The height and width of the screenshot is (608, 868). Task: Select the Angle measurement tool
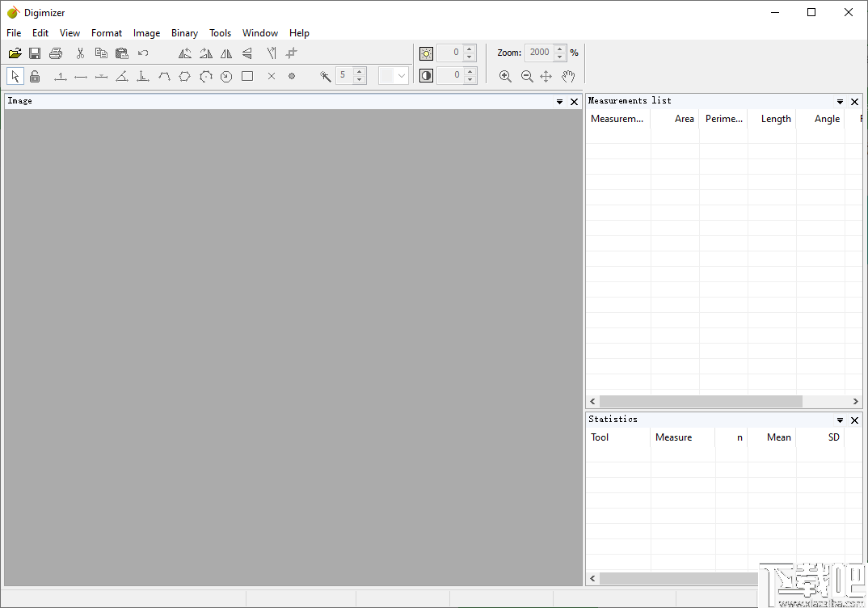pyautogui.click(x=122, y=77)
